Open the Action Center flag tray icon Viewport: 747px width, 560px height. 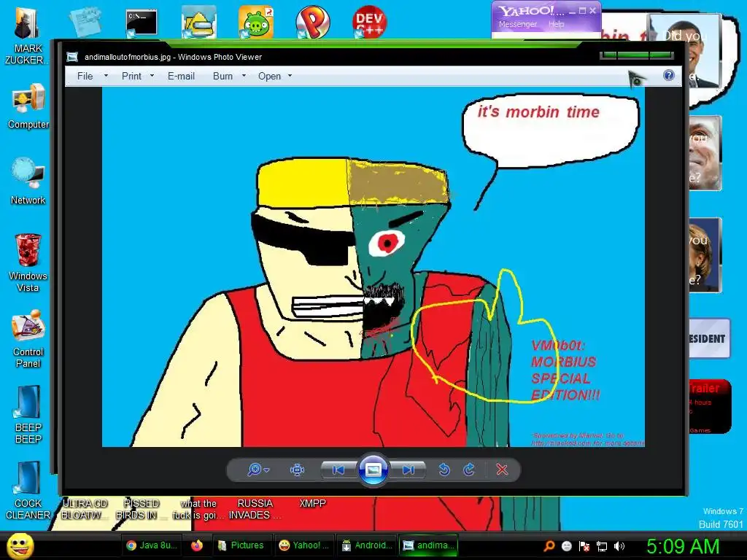pyautogui.click(x=584, y=546)
